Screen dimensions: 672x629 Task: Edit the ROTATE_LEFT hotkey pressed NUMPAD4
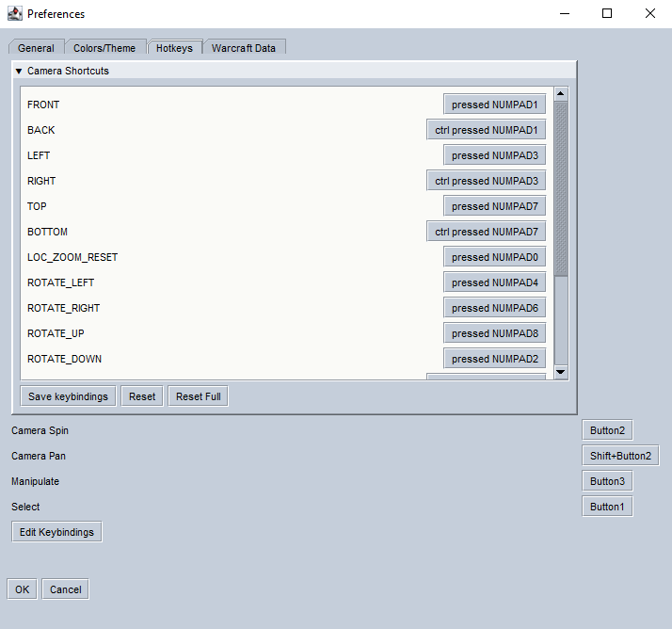coord(494,282)
